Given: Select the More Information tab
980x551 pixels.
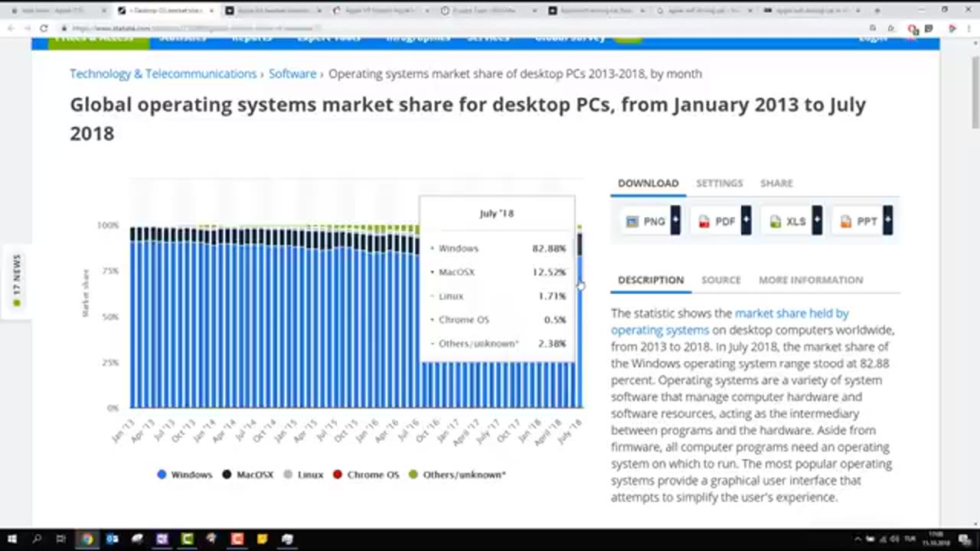Looking at the screenshot, I should 811,280.
